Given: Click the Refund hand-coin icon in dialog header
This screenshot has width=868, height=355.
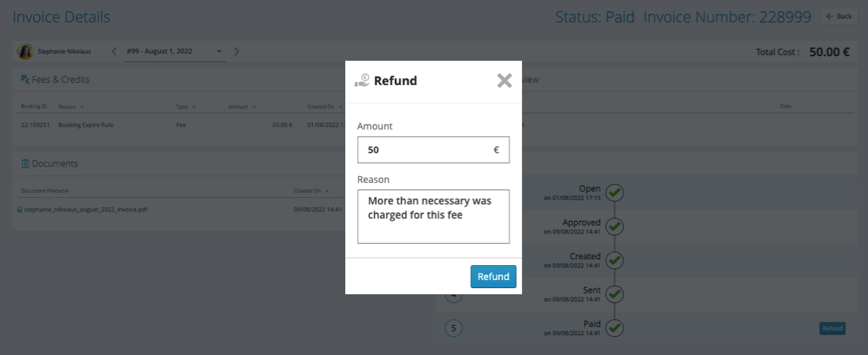Looking at the screenshot, I should tap(362, 80).
